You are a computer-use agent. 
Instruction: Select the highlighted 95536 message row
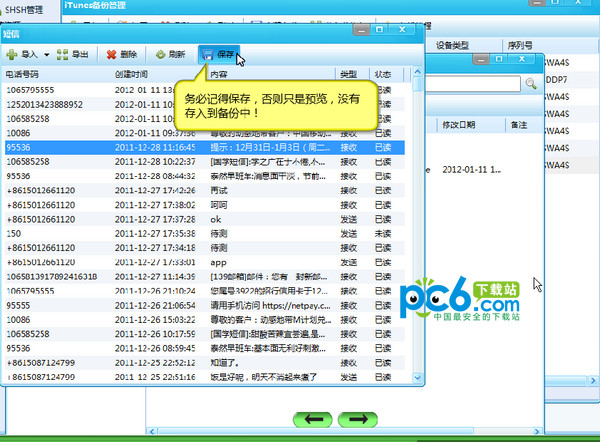[x=205, y=147]
